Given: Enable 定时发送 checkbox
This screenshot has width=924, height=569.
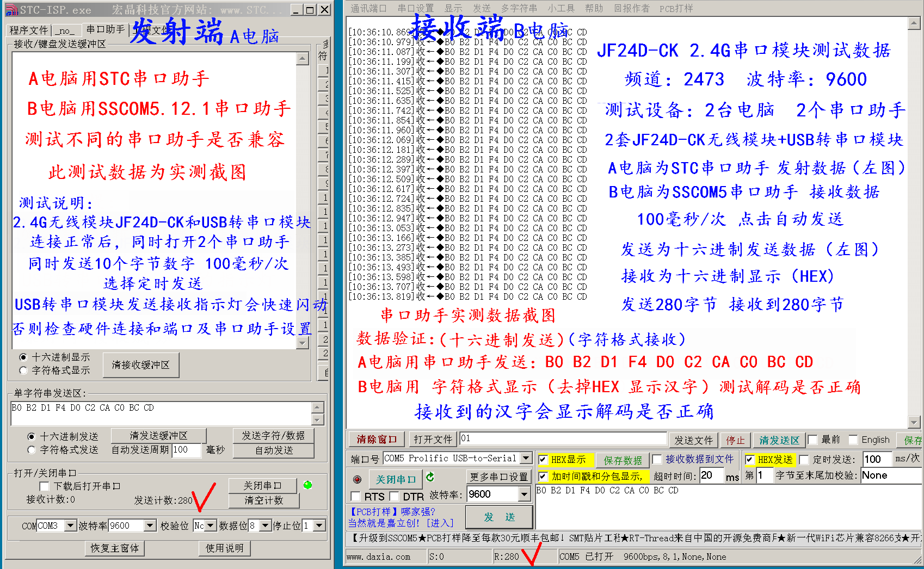Looking at the screenshot, I should tap(804, 460).
